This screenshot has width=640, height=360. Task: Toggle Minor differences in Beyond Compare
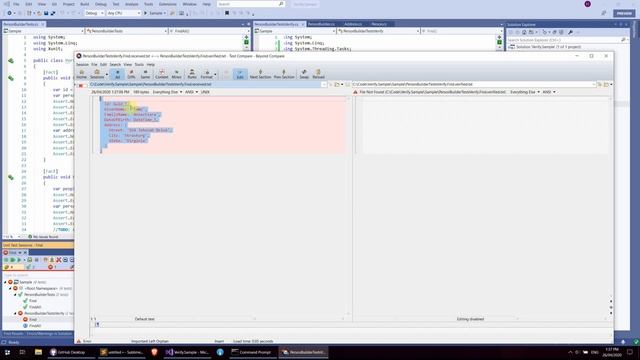pyautogui.click(x=176, y=74)
